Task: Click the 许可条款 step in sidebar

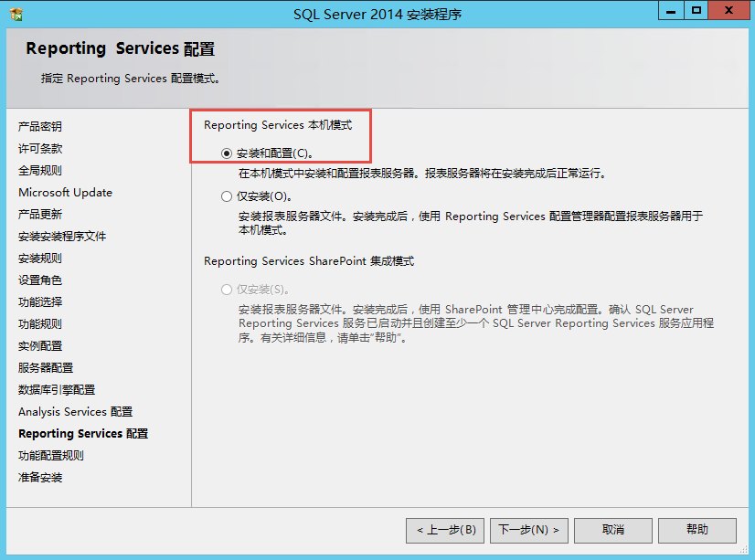Action: 40,149
